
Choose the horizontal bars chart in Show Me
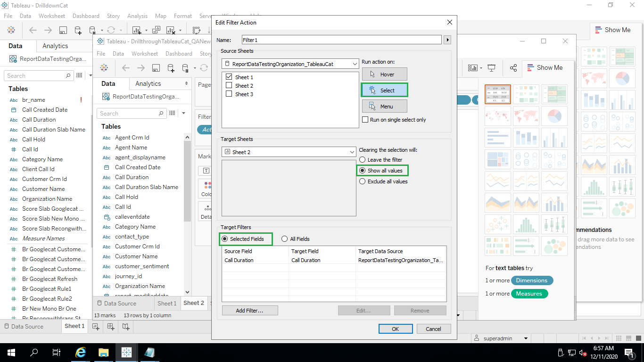[498, 138]
